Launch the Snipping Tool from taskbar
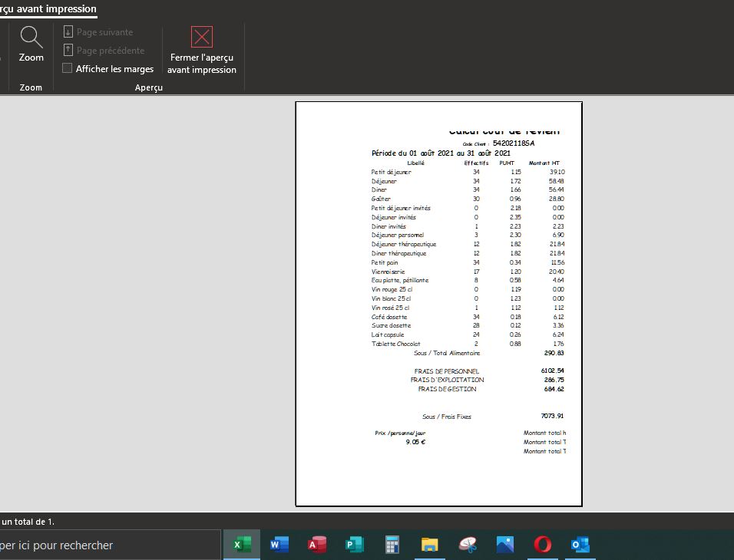Screen dimensions: 734x560 pos(468,545)
